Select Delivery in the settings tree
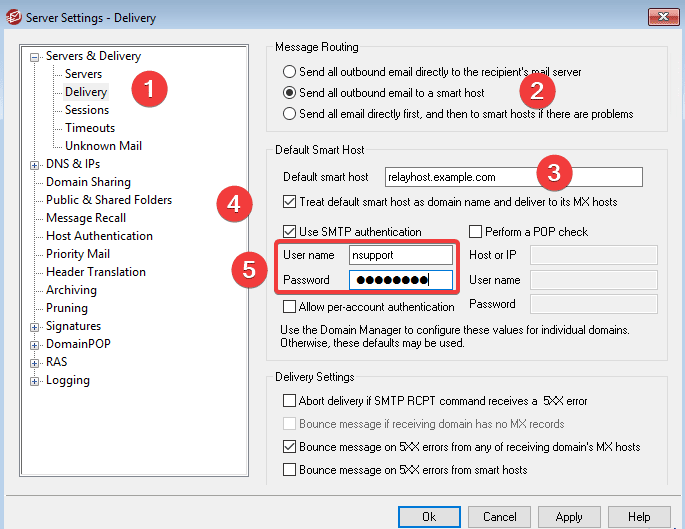The image size is (685, 529). coord(86,92)
